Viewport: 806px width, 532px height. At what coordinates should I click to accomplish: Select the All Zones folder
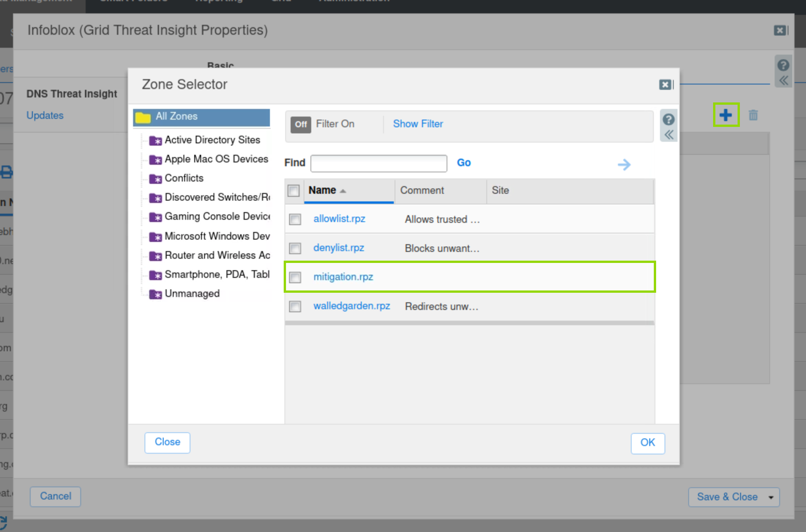pyautogui.click(x=176, y=116)
